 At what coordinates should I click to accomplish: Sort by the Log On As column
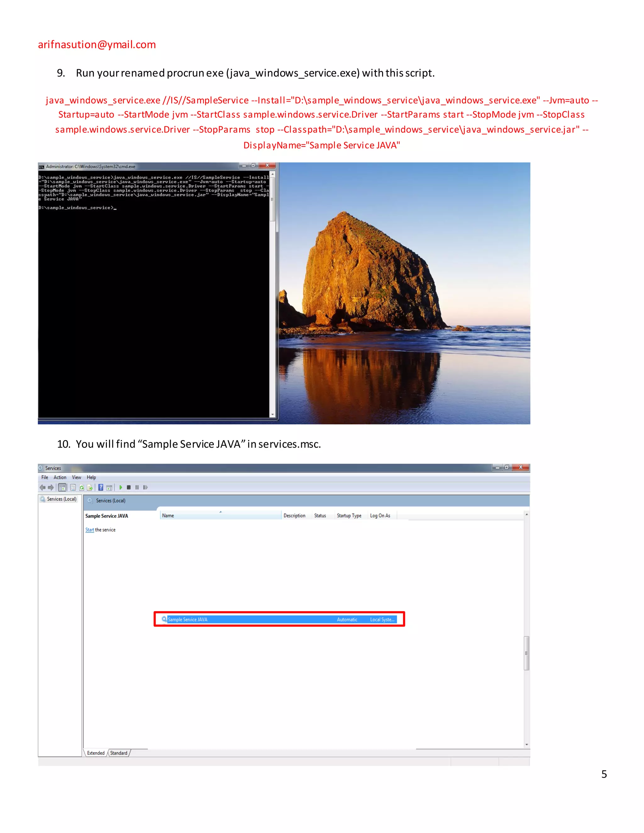[x=382, y=515]
